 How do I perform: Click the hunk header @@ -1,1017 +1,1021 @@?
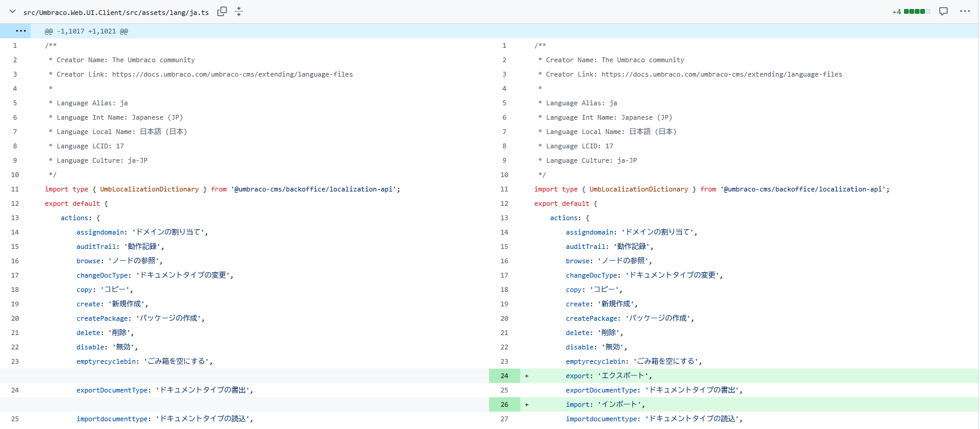(x=86, y=31)
